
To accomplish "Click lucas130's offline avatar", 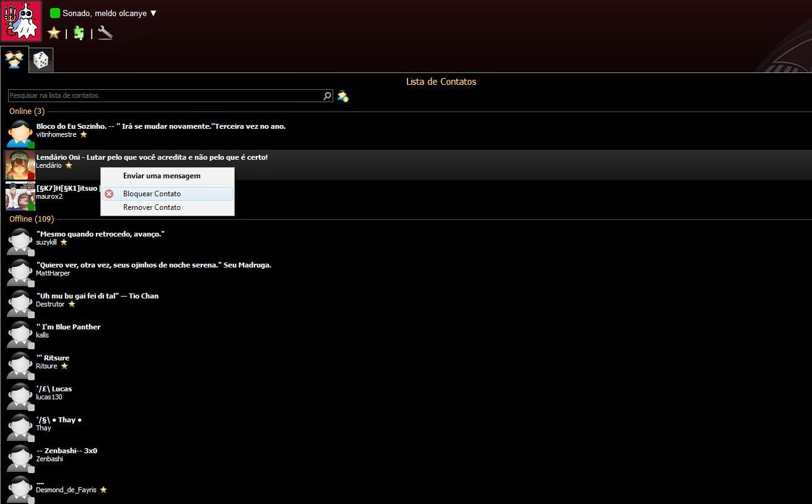I will 20,396.
